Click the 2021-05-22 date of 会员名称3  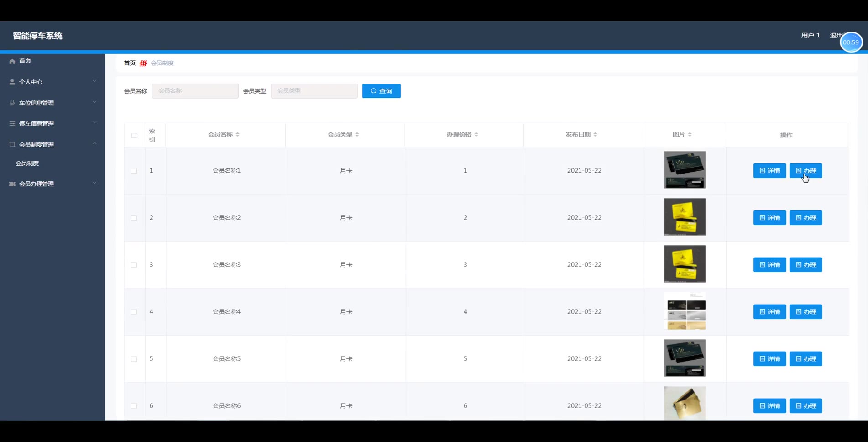pyautogui.click(x=584, y=265)
